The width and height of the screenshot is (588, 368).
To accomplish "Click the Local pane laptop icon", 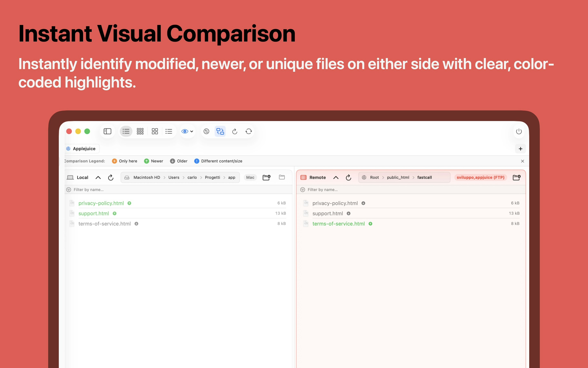I will point(70,177).
